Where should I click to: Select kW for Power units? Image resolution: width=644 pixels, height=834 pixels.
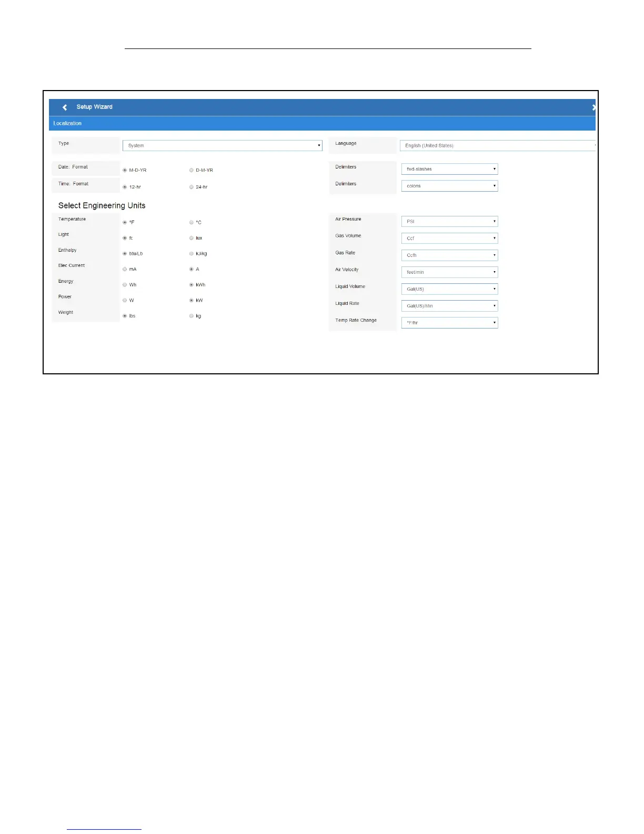click(192, 300)
